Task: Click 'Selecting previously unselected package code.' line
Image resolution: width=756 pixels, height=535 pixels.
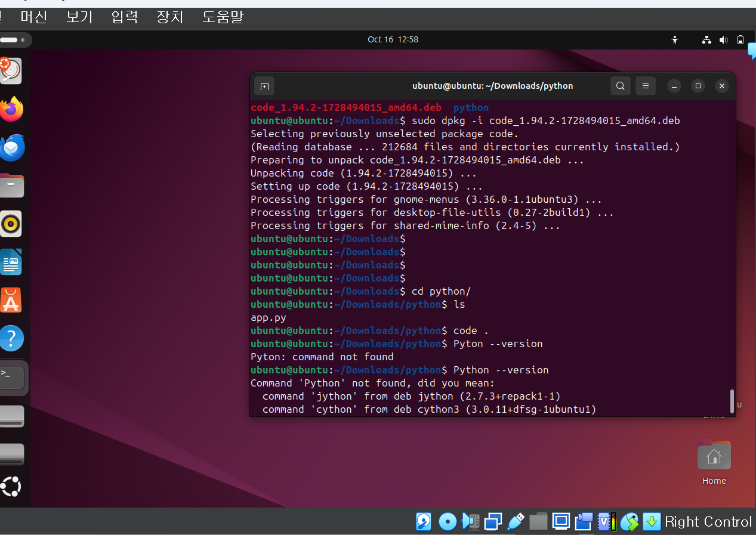Action: click(x=385, y=134)
